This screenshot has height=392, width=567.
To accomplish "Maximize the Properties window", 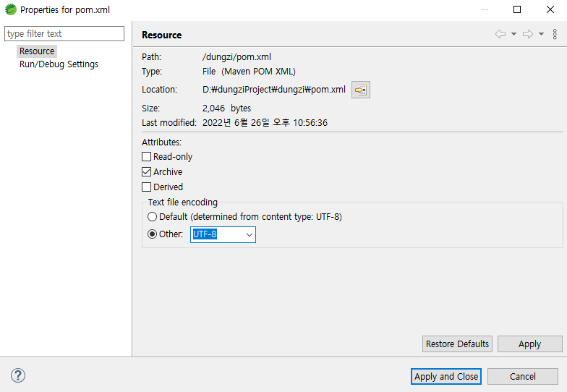I will coord(517,9).
